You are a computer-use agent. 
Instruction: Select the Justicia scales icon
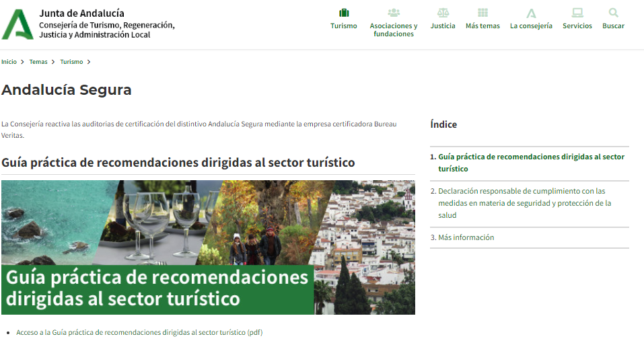click(x=443, y=13)
